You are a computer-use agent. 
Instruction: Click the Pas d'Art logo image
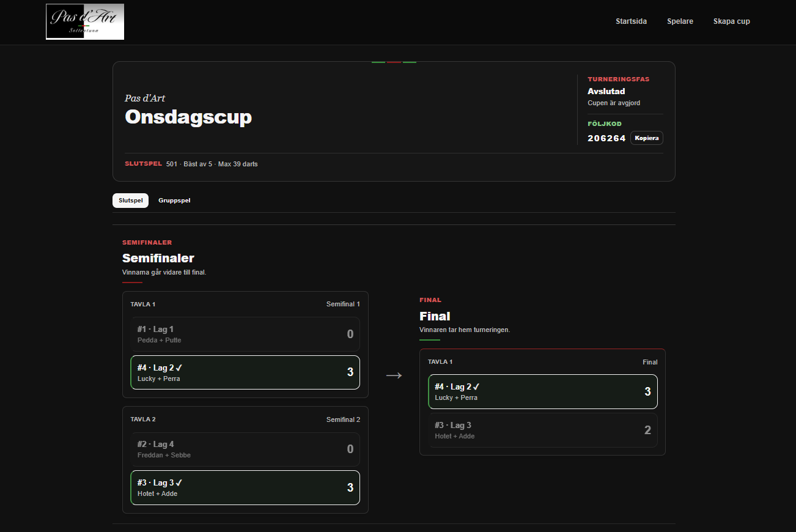coord(85,21)
